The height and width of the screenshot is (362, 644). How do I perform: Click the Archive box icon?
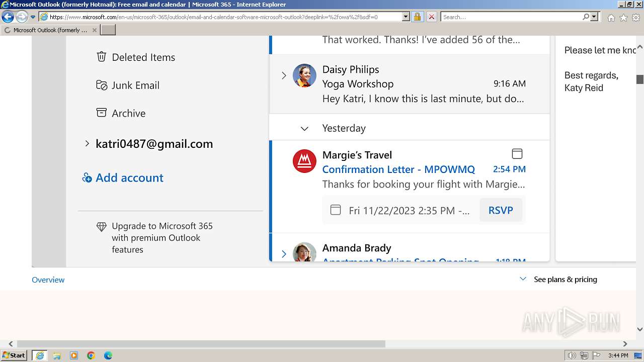[x=101, y=113]
